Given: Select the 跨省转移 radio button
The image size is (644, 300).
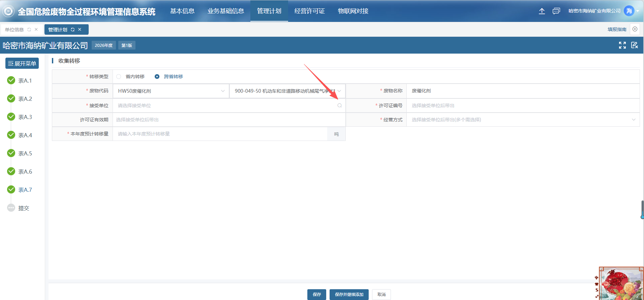Looking at the screenshot, I should coord(157,77).
